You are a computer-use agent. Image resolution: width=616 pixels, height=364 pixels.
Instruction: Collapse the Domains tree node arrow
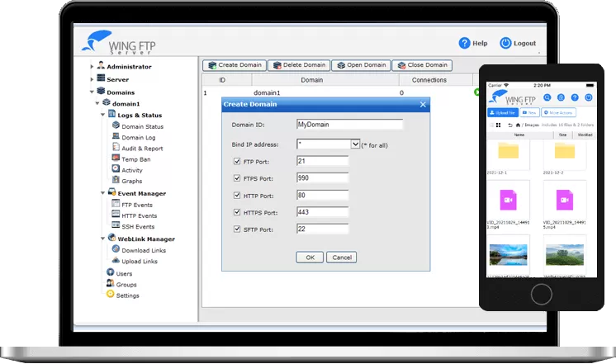coord(92,92)
